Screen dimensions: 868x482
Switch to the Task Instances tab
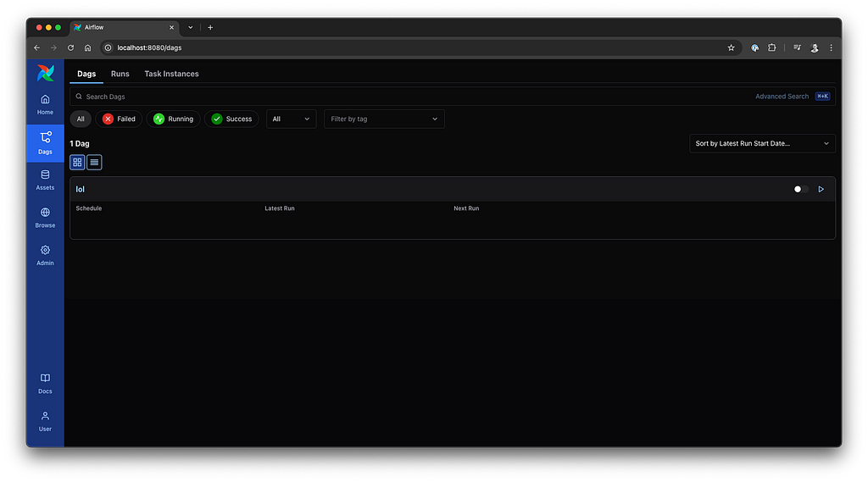click(171, 74)
